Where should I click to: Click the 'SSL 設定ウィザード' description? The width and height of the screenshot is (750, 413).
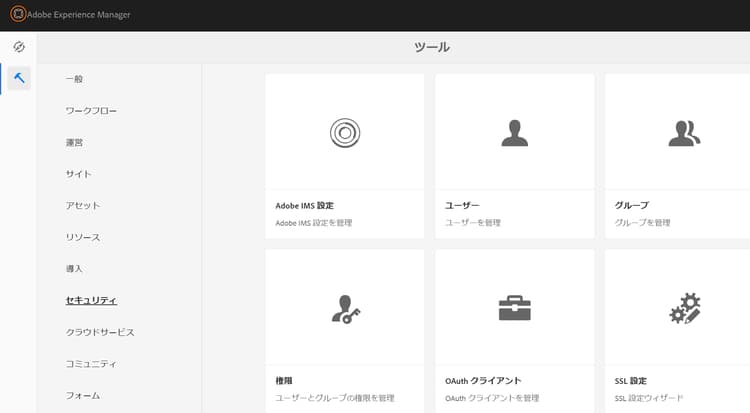649,398
